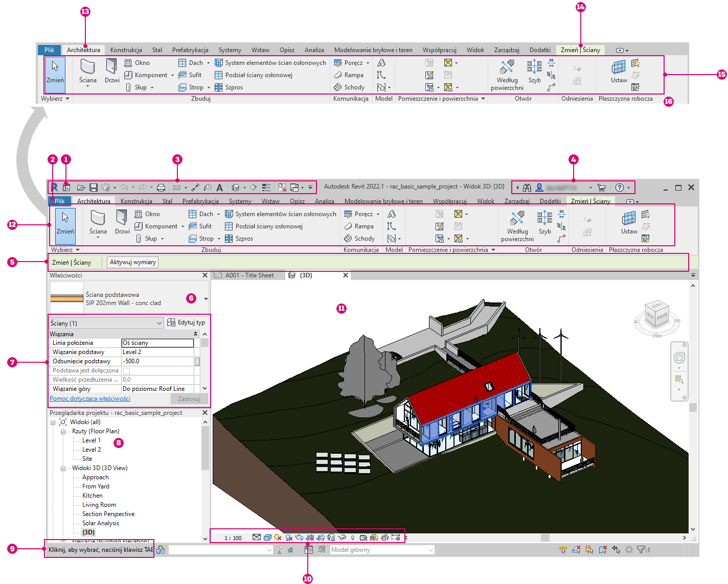Select the Text 'A' tool in Quick Access toolbar
Screen dimensions: 728x584
click(219, 188)
